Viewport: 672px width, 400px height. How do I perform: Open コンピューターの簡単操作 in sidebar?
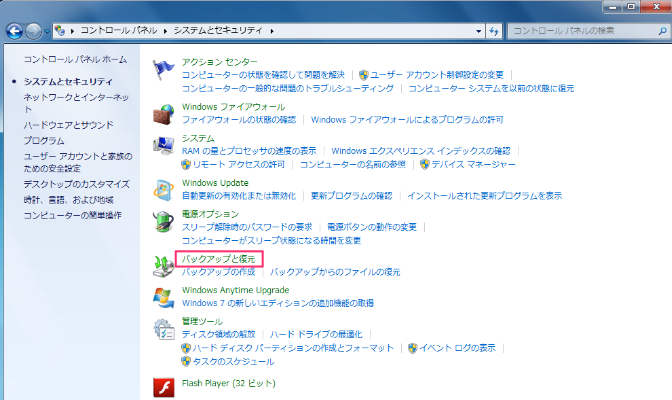point(72,215)
